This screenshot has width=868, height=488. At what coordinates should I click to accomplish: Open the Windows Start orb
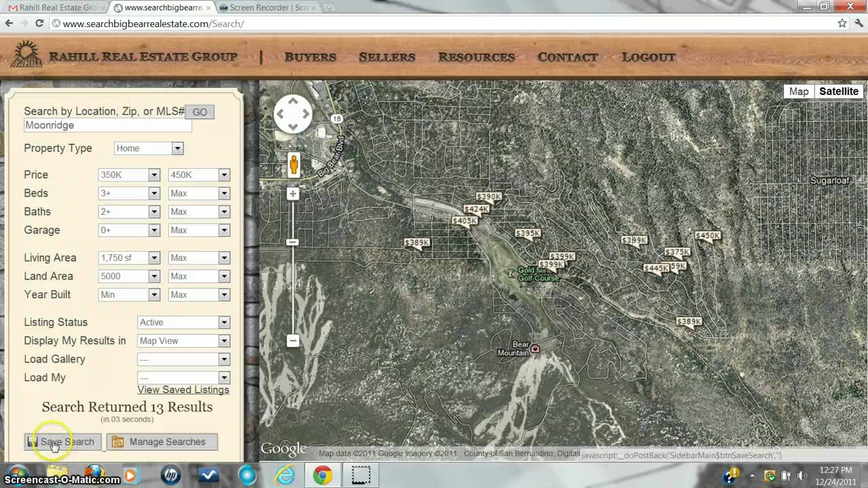[18, 475]
